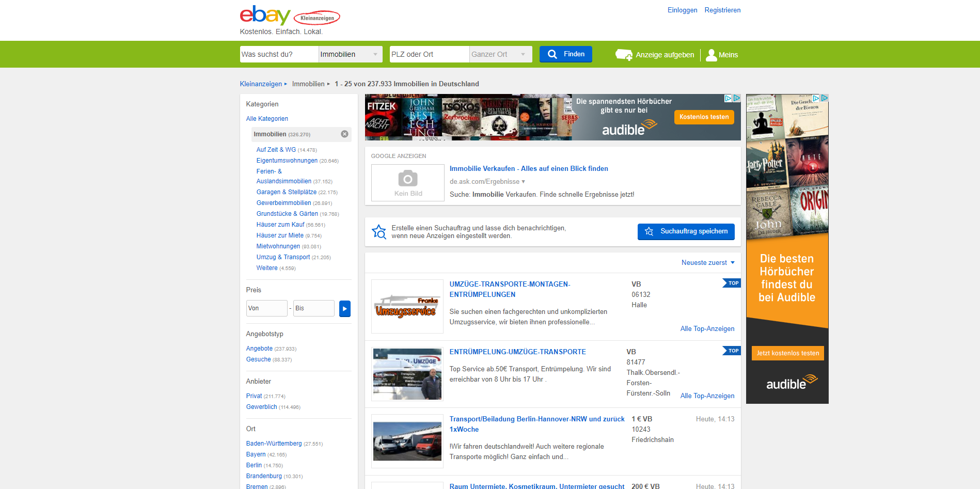The height and width of the screenshot is (489, 980).
Task: Select Grundstücke & Gärten category
Action: pyautogui.click(x=287, y=214)
